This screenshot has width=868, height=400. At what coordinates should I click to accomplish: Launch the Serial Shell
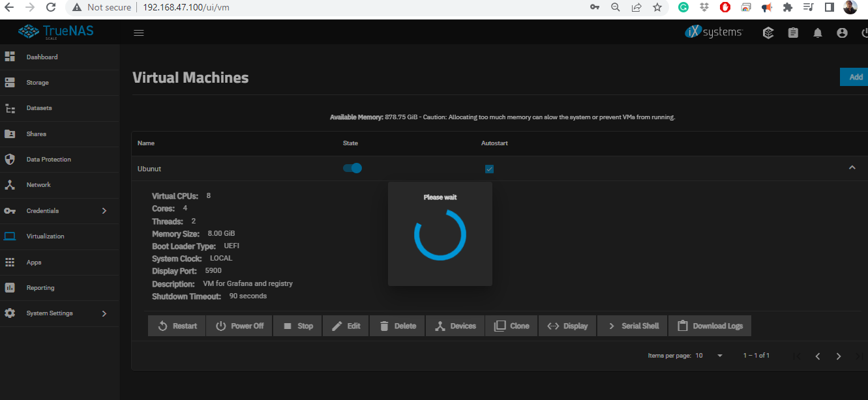coord(632,326)
